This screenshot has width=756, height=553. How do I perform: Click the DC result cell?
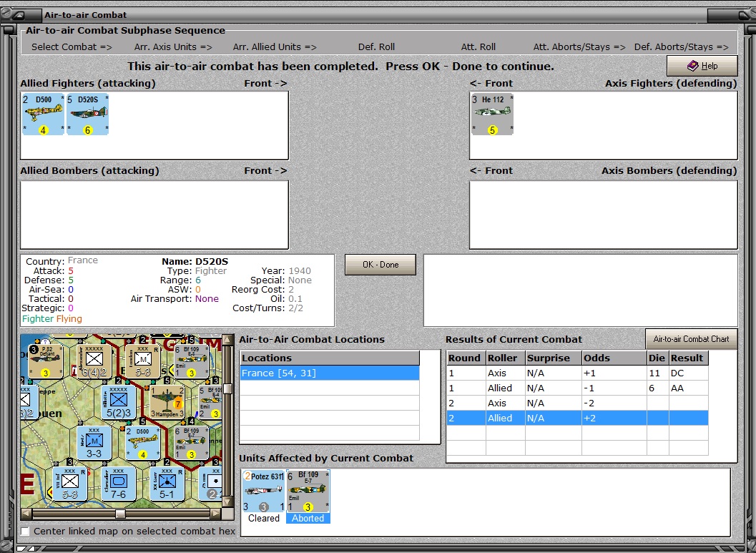click(689, 373)
